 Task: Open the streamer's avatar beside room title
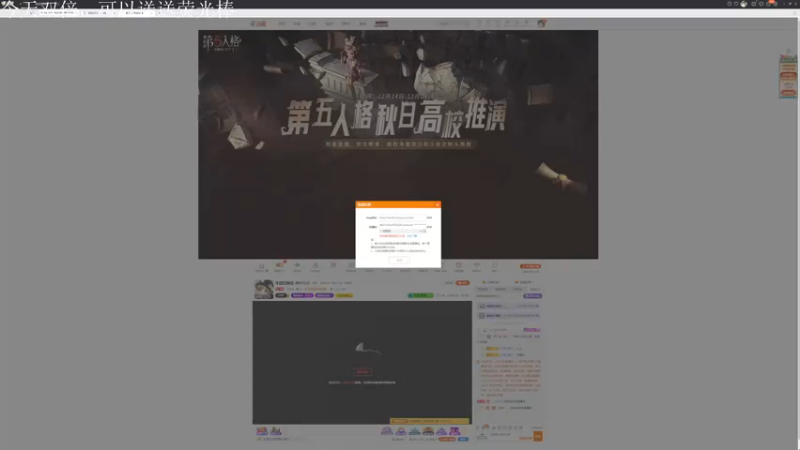tap(264, 289)
